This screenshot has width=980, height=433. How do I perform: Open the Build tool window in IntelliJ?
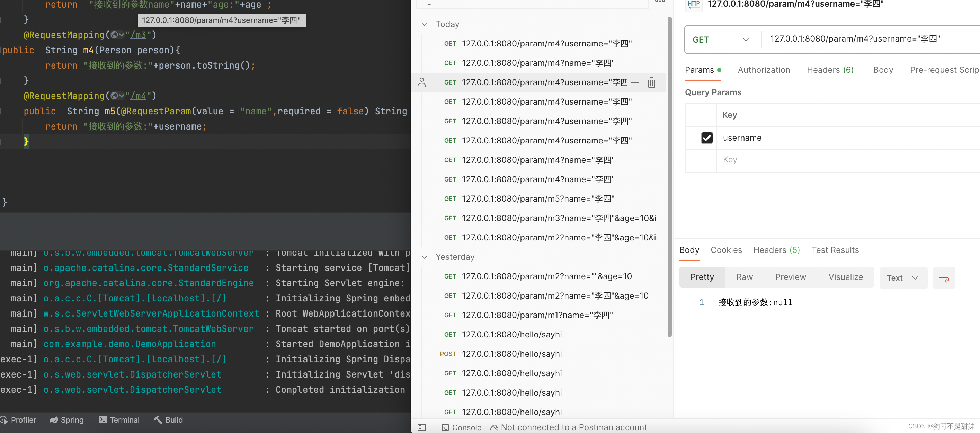(x=169, y=420)
